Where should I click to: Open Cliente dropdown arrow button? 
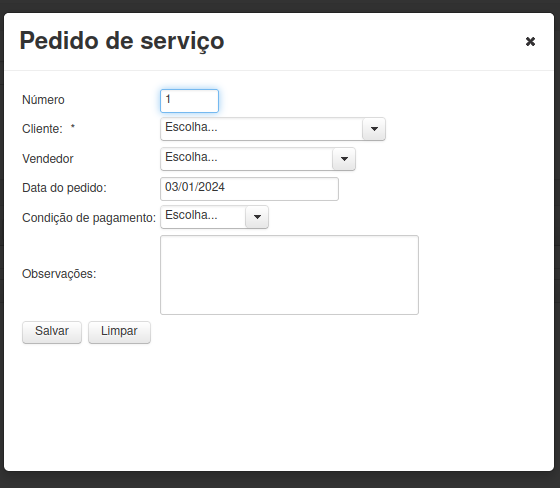[374, 129]
